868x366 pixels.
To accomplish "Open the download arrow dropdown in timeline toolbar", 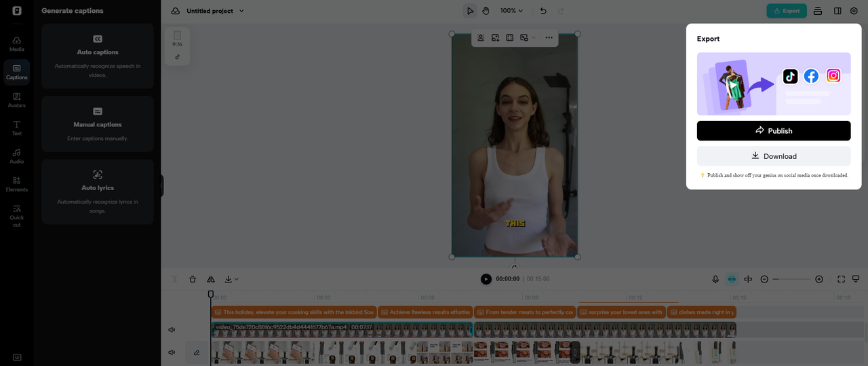I will click(x=231, y=279).
